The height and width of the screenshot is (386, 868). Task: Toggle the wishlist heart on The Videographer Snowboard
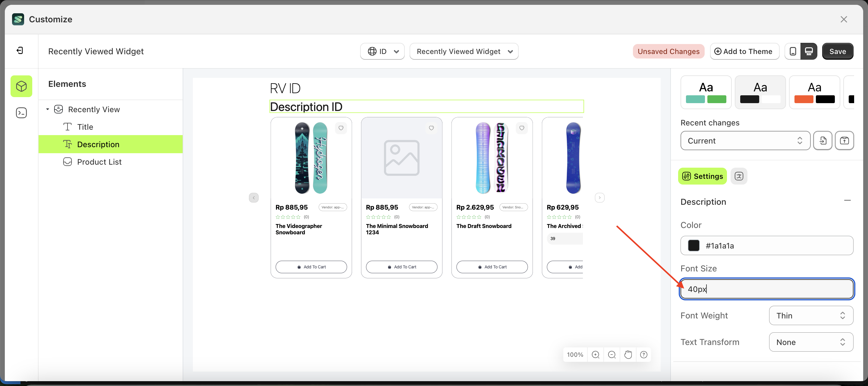click(x=341, y=128)
